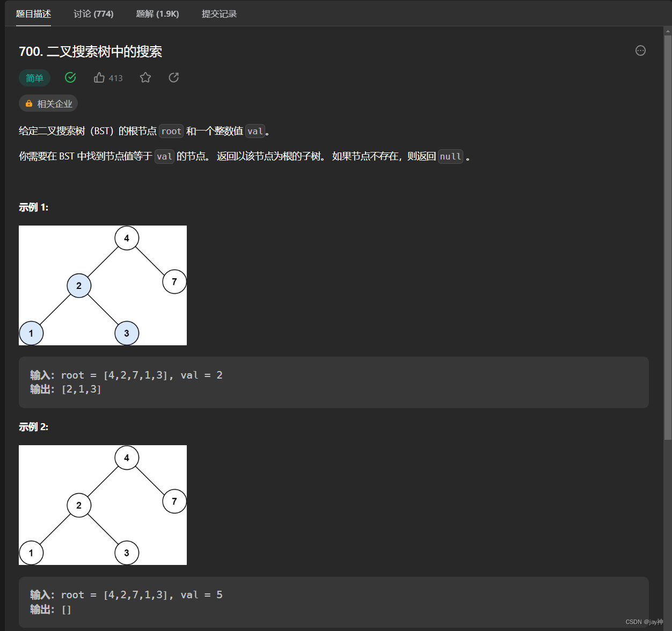The width and height of the screenshot is (672, 631).
Task: Click the root code token in the description
Action: point(171,130)
